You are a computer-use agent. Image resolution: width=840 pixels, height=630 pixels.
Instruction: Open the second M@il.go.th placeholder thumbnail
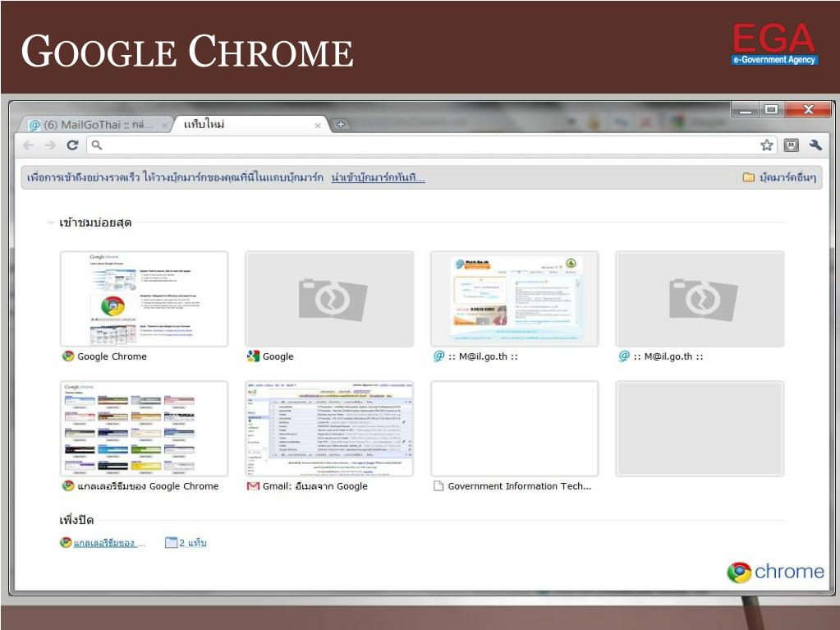pos(700,299)
